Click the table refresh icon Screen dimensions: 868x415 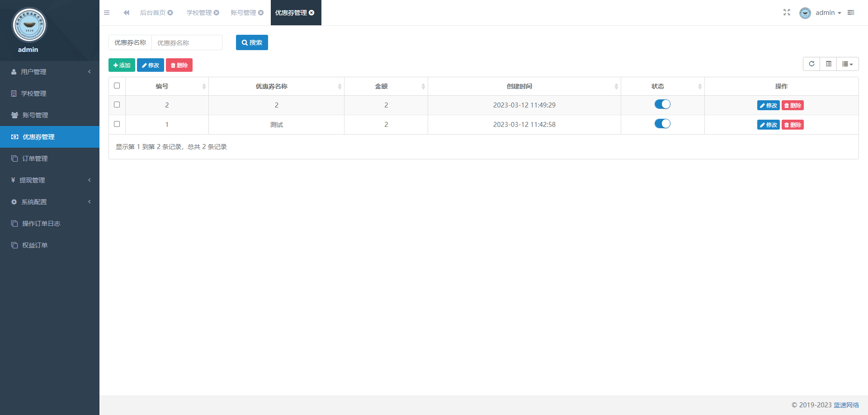pyautogui.click(x=811, y=64)
